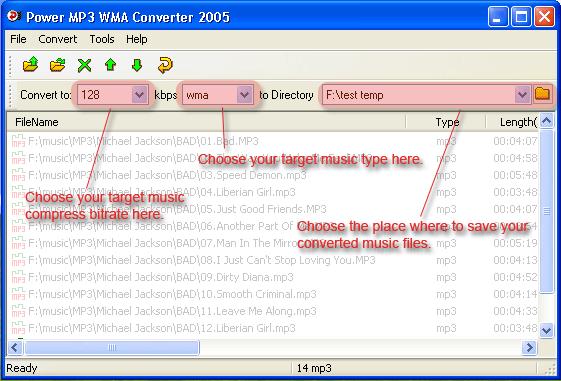The image size is (561, 381).
Task: Click the 00:04:52 length value
Action: coord(515,277)
